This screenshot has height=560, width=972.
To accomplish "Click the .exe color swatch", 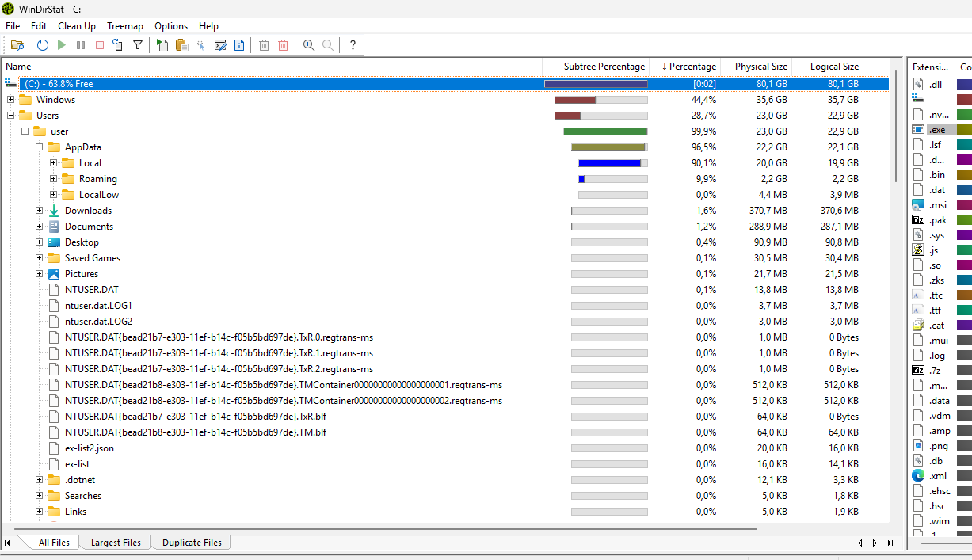I will pyautogui.click(x=964, y=129).
